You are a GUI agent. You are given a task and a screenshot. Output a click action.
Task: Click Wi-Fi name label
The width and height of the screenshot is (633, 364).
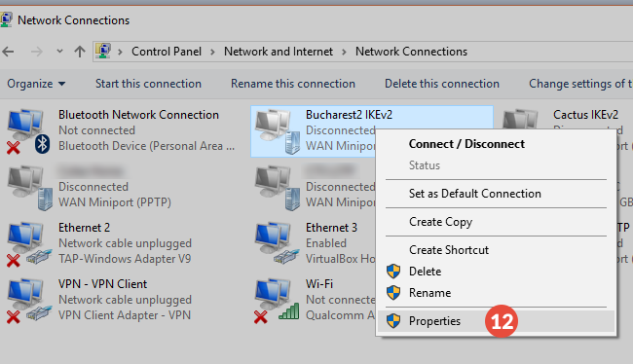click(x=319, y=284)
